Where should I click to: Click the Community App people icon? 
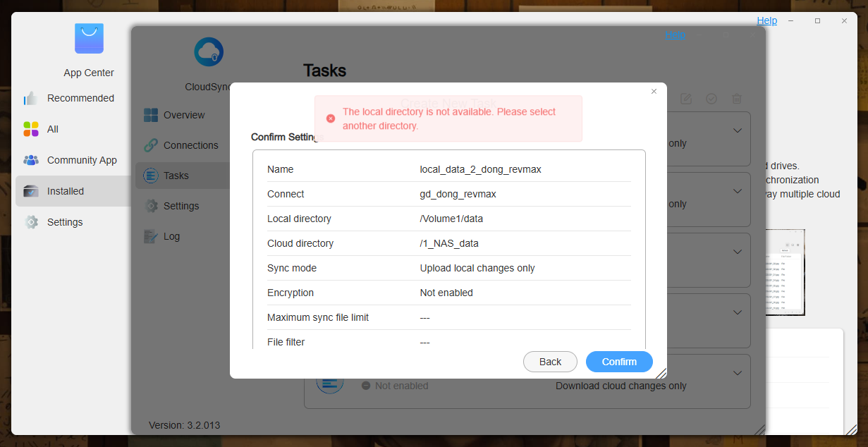31,160
